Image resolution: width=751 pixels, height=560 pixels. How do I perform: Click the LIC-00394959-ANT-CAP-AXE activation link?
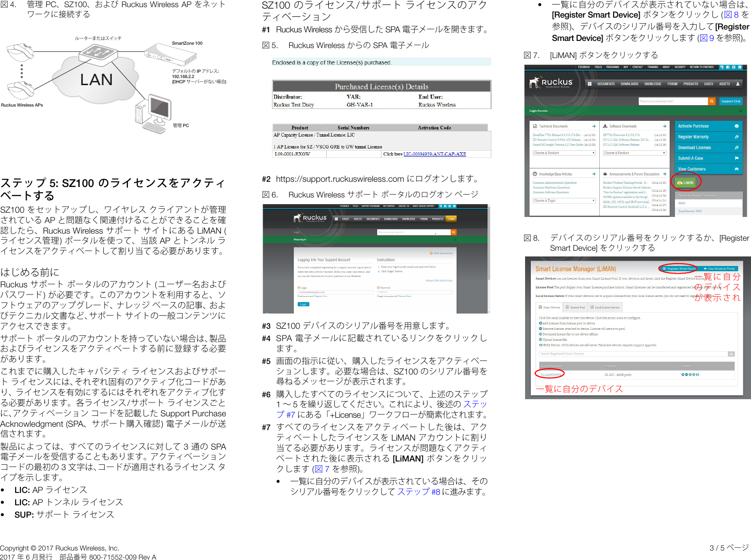pos(435,154)
